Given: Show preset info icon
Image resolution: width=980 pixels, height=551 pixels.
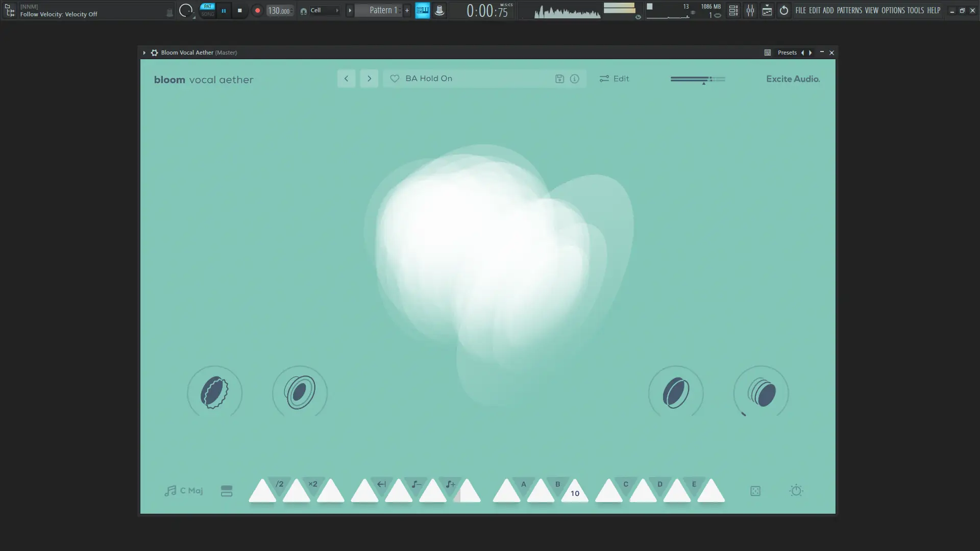Looking at the screenshot, I should tap(575, 79).
